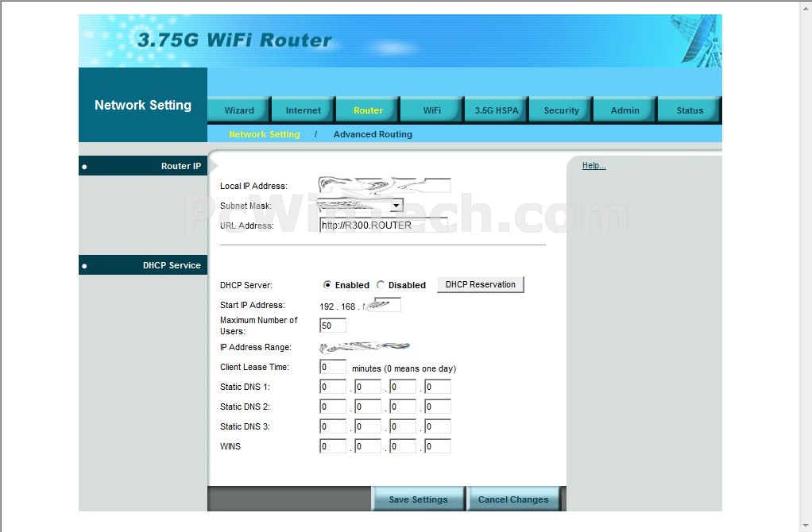The image size is (812, 532).
Task: Click the first octet of Static DNS 2
Action: (332, 407)
